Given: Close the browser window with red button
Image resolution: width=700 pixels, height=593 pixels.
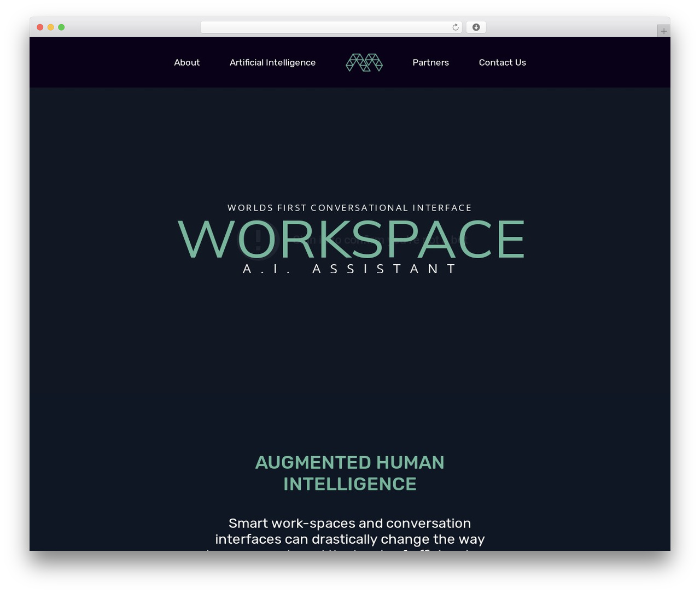Looking at the screenshot, I should [x=40, y=27].
